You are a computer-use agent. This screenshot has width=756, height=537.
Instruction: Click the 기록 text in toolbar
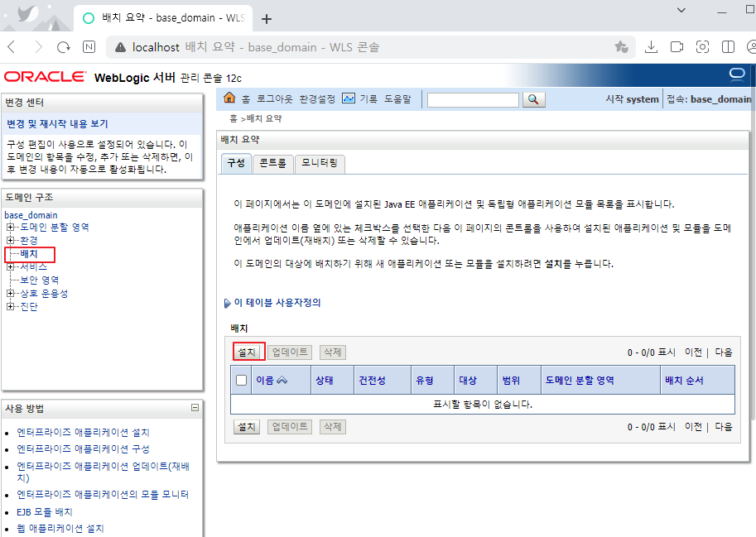368,99
